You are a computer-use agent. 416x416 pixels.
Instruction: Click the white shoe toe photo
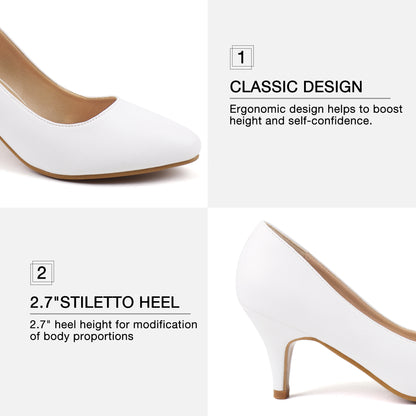click(104, 104)
